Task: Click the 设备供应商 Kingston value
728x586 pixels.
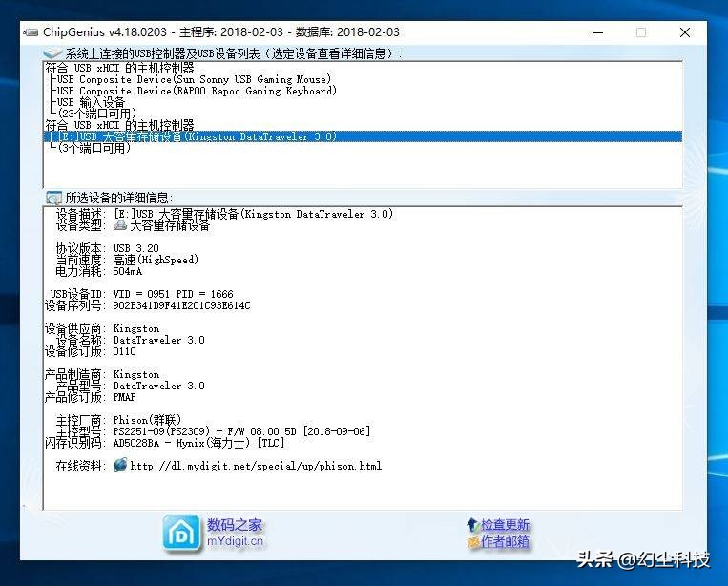Action: coord(136,328)
